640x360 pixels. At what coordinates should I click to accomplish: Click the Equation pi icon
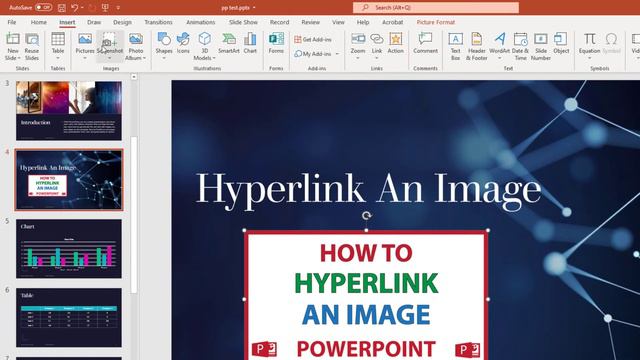589,39
